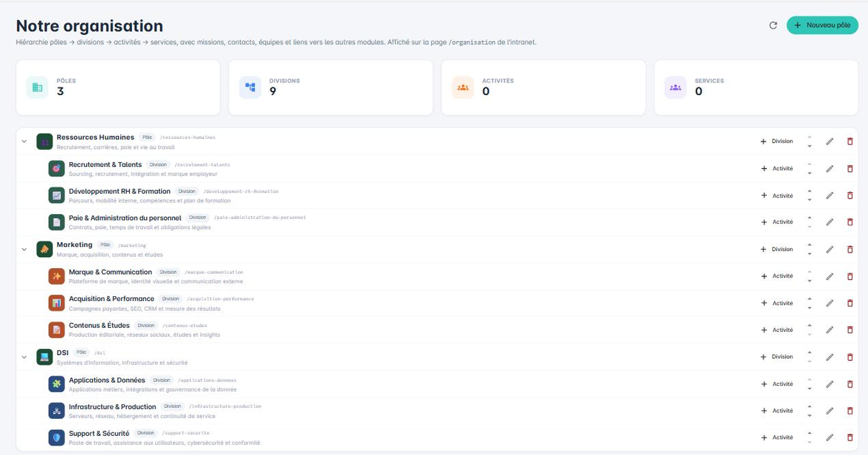Edit Développement RH & Formation pencil icon
The height and width of the screenshot is (455, 868).
[x=830, y=195]
